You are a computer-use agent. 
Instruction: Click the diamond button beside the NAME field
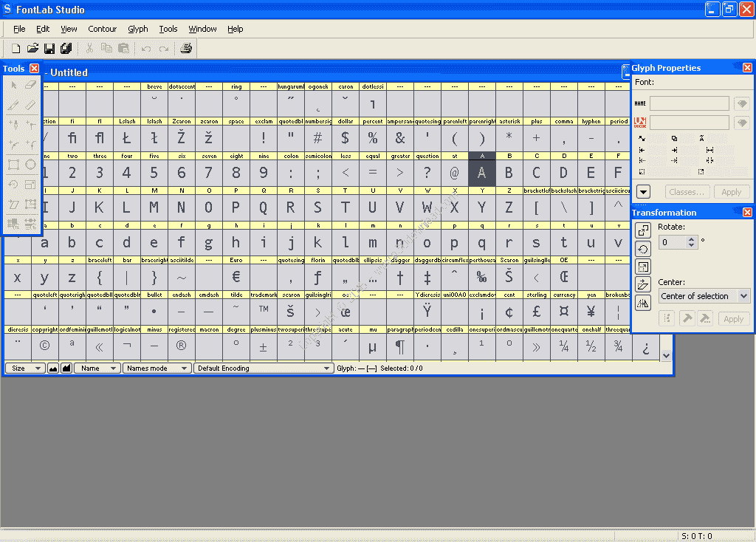point(741,103)
